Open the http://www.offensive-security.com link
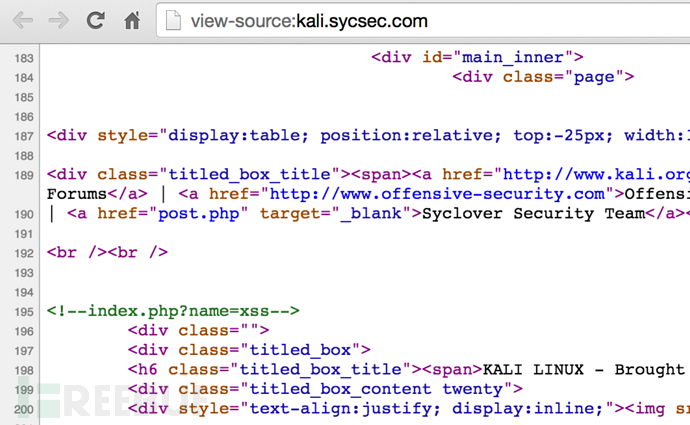The image size is (690, 425). (x=437, y=194)
